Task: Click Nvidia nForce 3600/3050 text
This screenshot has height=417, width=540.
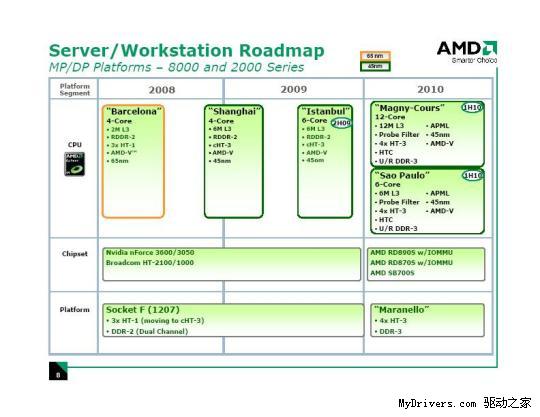Action: click(150, 252)
